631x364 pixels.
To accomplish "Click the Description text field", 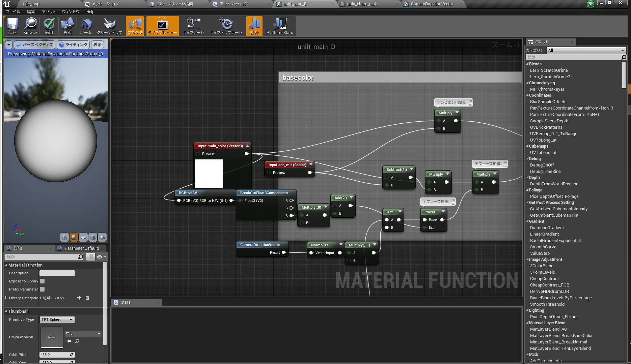I will coord(57,273).
